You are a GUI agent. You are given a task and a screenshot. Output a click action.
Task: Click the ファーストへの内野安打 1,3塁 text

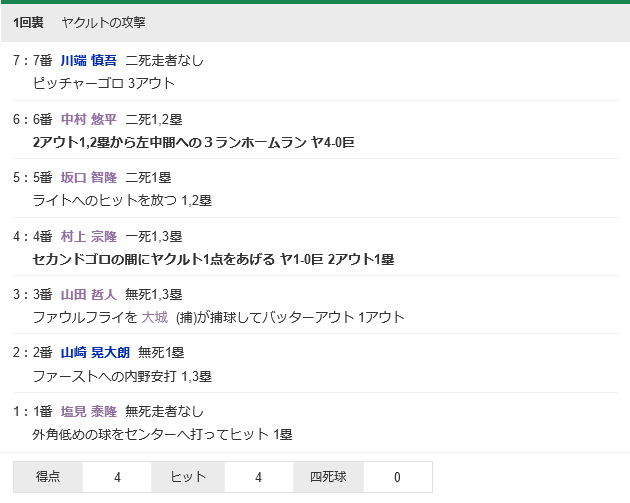[x=122, y=376]
